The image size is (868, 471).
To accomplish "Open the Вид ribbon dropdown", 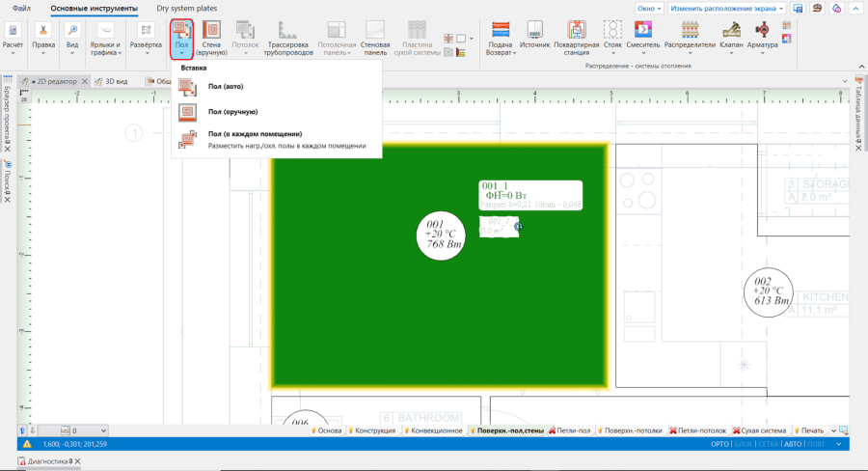I will click(72, 39).
